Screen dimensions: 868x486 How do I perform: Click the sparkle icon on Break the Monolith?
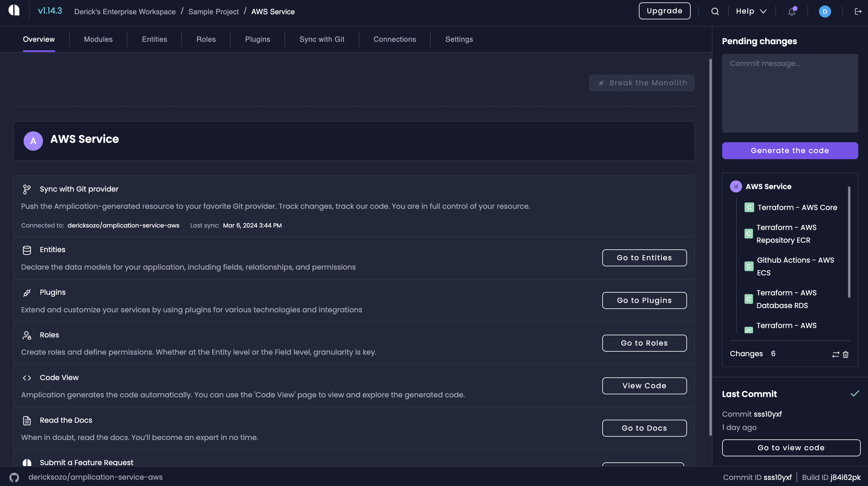(x=601, y=83)
